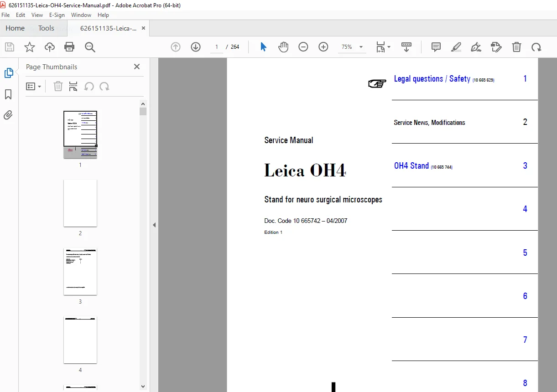Open the File menu
The height and width of the screenshot is (392, 557).
pos(5,15)
